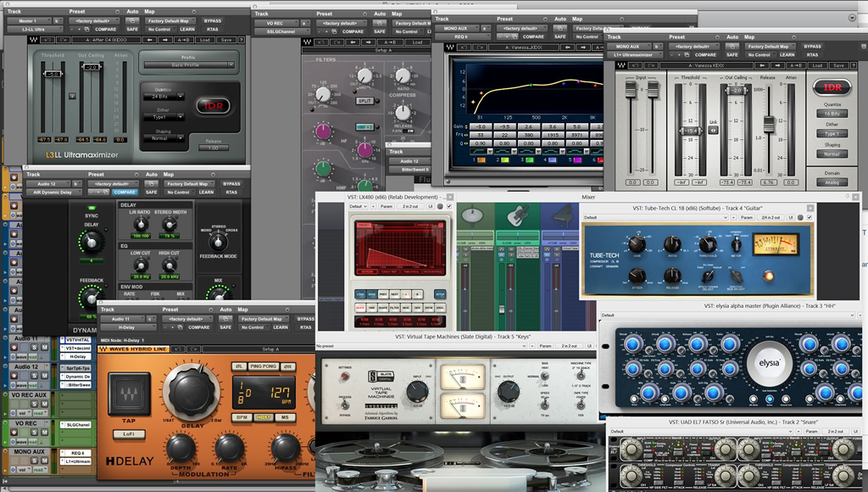Click next preset arrow in L1+ Ultramaximizer toolbar
Screen dimensions: 868x492
coord(778,65)
